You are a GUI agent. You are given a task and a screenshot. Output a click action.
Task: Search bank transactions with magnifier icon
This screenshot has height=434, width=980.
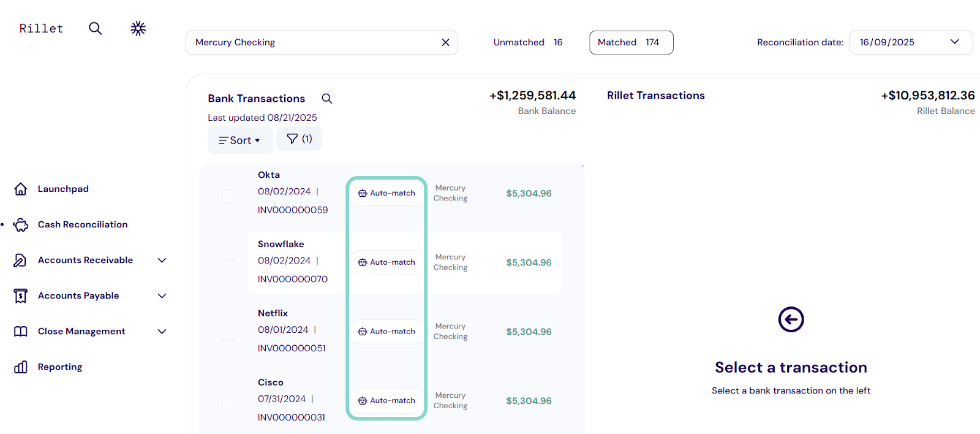pos(327,99)
